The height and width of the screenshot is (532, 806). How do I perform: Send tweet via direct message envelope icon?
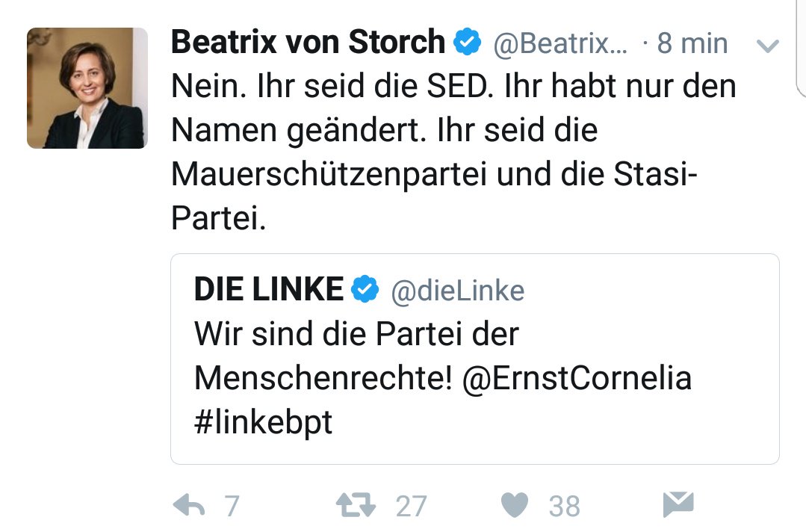click(x=678, y=505)
